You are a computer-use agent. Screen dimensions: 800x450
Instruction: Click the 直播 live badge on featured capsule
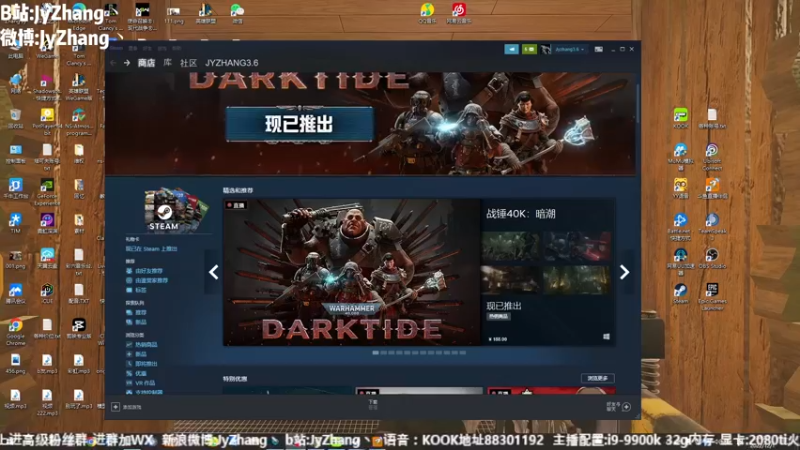tap(237, 205)
